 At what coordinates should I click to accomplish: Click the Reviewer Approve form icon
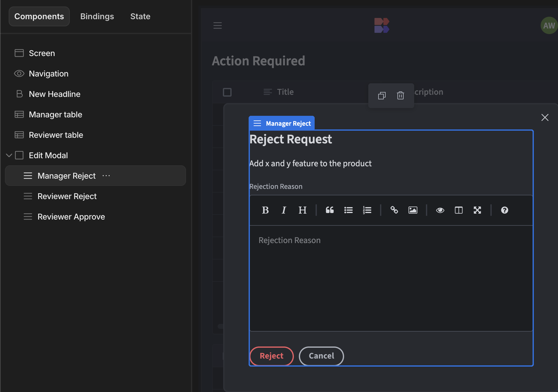[28, 217]
